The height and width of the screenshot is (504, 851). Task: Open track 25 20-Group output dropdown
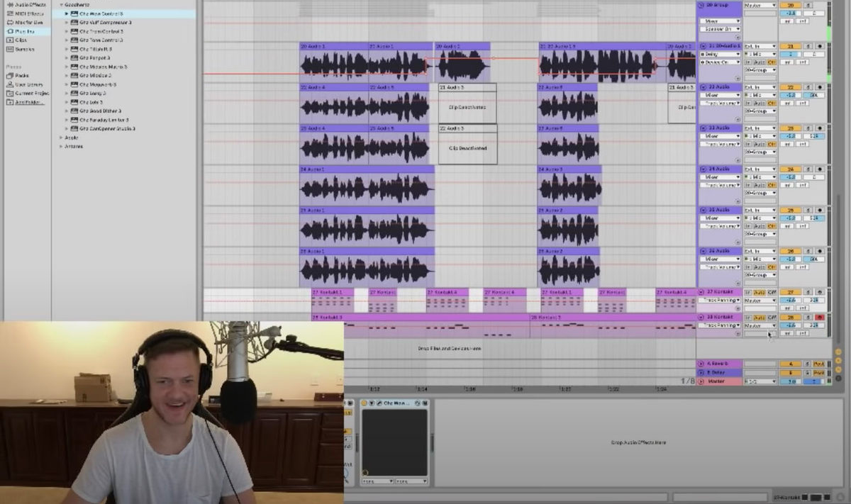pyautogui.click(x=760, y=234)
